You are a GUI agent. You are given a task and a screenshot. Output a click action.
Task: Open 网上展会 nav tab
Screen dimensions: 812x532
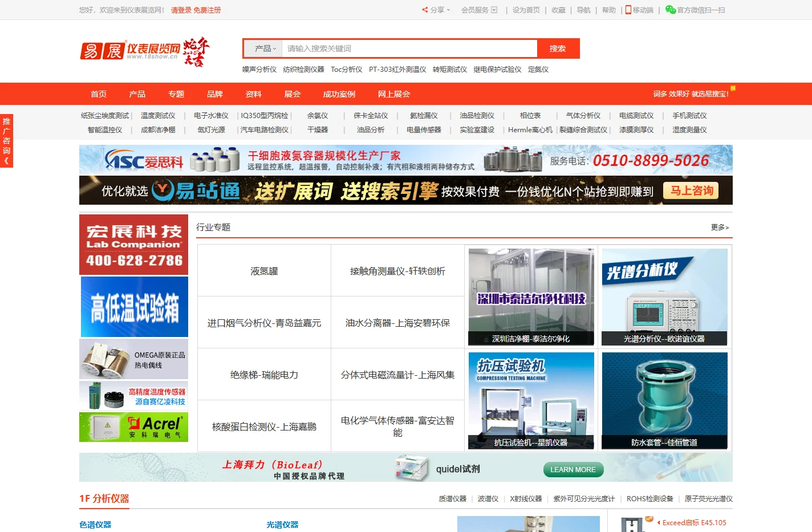pos(394,94)
